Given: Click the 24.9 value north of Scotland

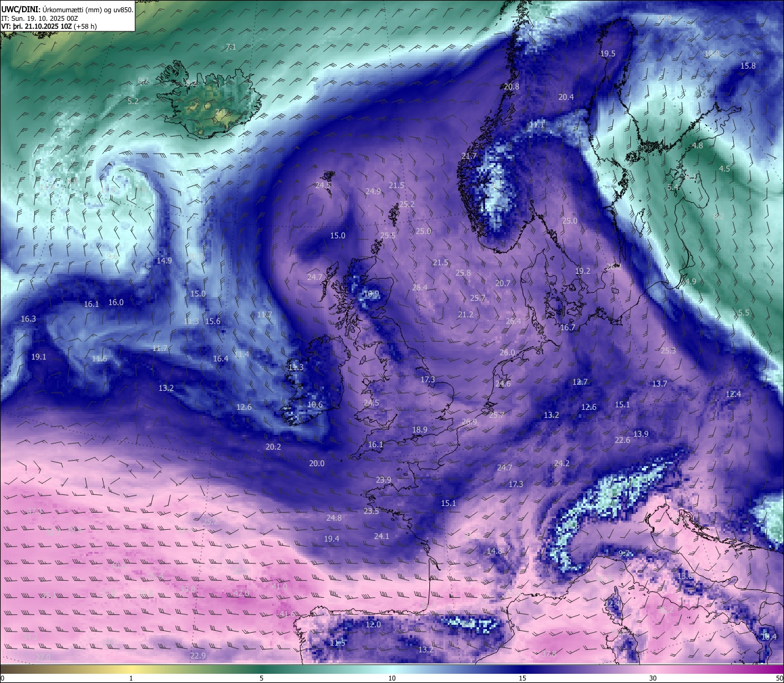Looking at the screenshot, I should pos(373,191).
